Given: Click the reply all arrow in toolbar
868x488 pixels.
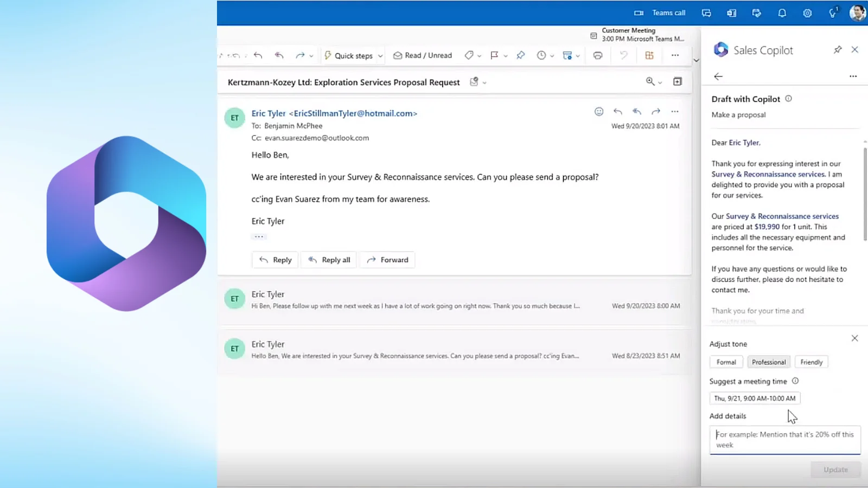Looking at the screenshot, I should 279,55.
